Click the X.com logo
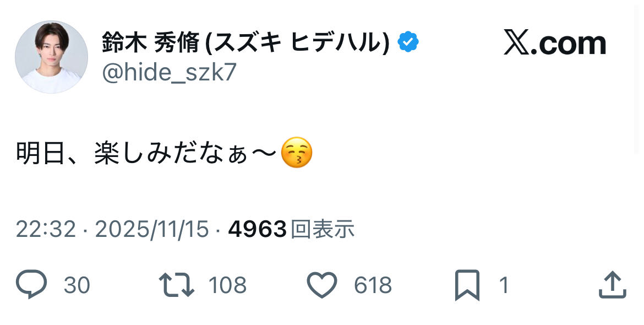The image size is (644, 325). pos(554,44)
